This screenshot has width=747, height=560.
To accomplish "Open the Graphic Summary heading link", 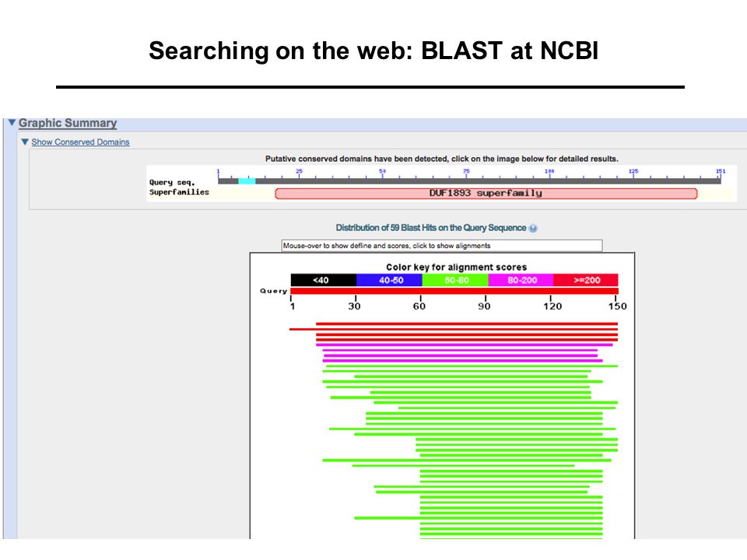I will pyautogui.click(x=68, y=123).
